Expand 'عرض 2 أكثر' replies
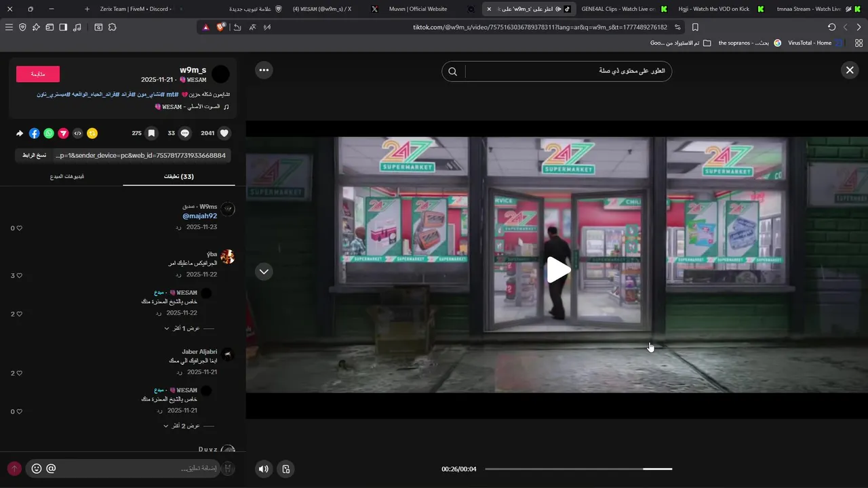Viewport: 868px width, 488px height. [x=182, y=426]
